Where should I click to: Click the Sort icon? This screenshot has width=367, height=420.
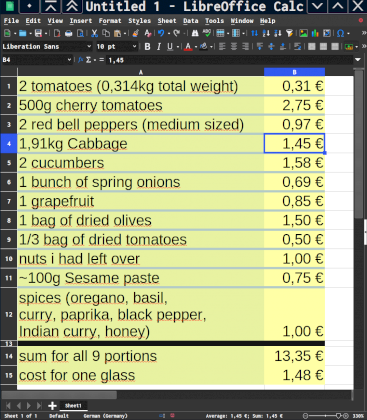(x=254, y=33)
